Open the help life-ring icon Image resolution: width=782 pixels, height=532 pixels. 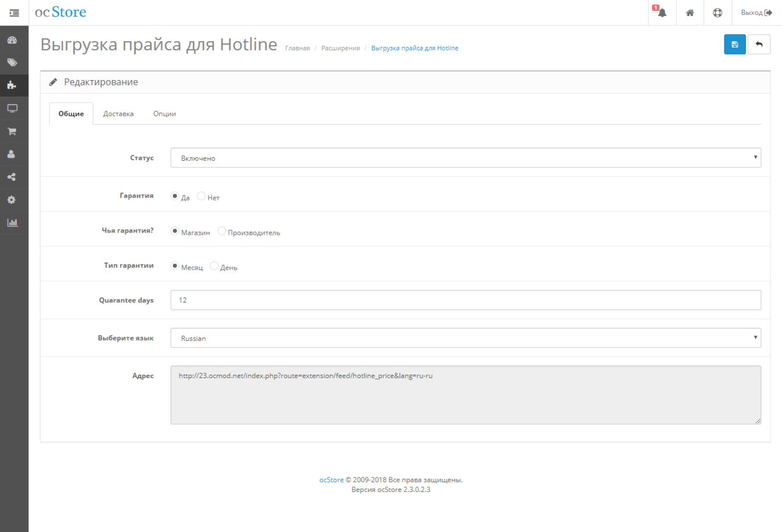[717, 13]
